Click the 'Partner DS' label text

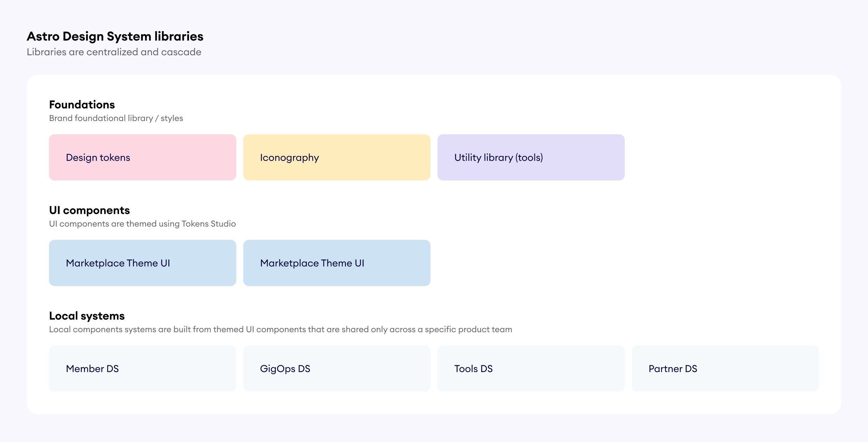[673, 369]
